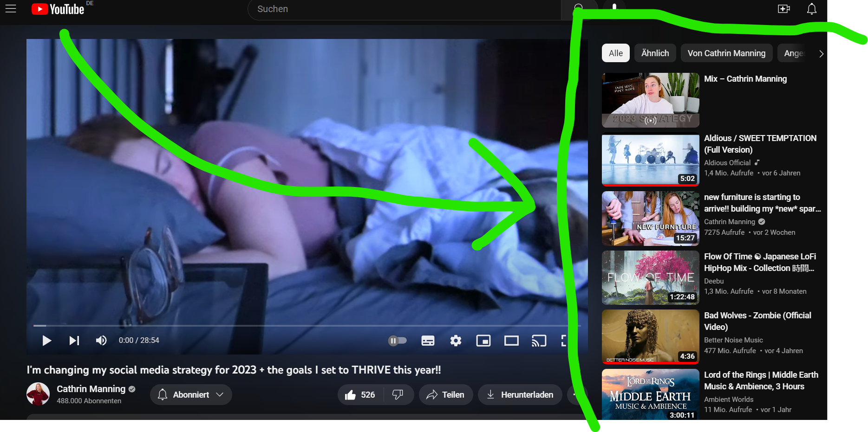The width and height of the screenshot is (868, 432).
Task: Toggle subtitles on the player
Action: (x=428, y=341)
